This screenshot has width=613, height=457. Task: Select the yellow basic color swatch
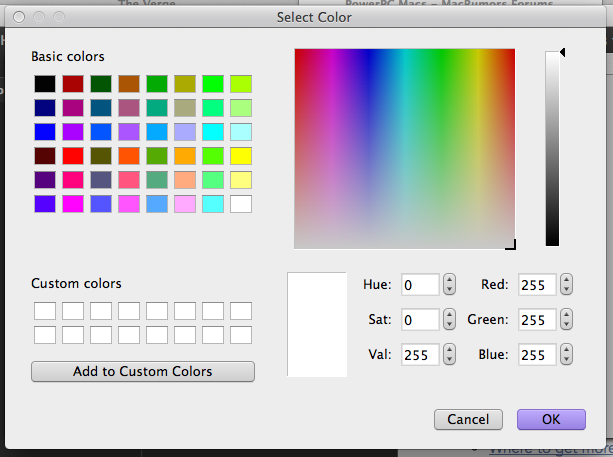click(x=240, y=156)
